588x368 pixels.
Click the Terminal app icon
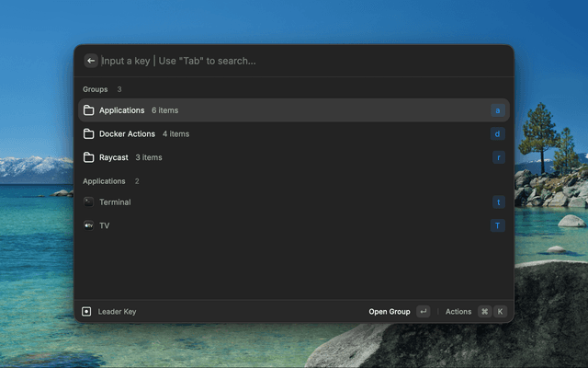pos(89,202)
